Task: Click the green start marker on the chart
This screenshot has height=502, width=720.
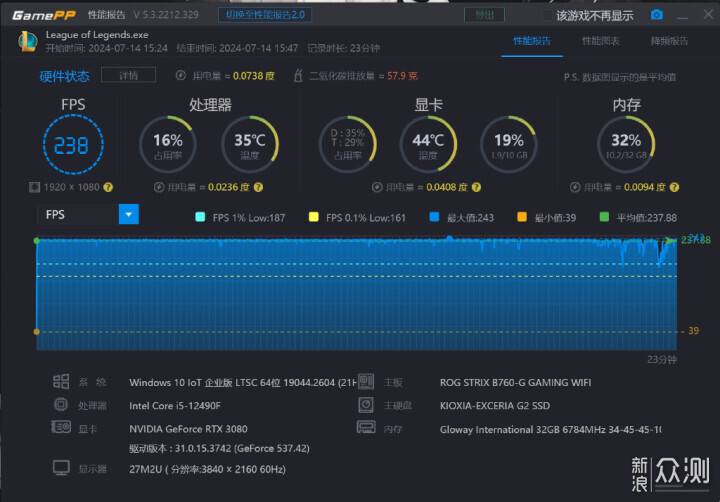Action: 37,241
